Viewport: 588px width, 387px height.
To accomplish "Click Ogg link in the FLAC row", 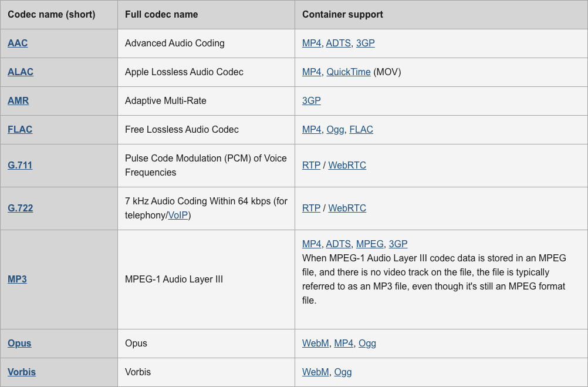I will click(x=335, y=130).
